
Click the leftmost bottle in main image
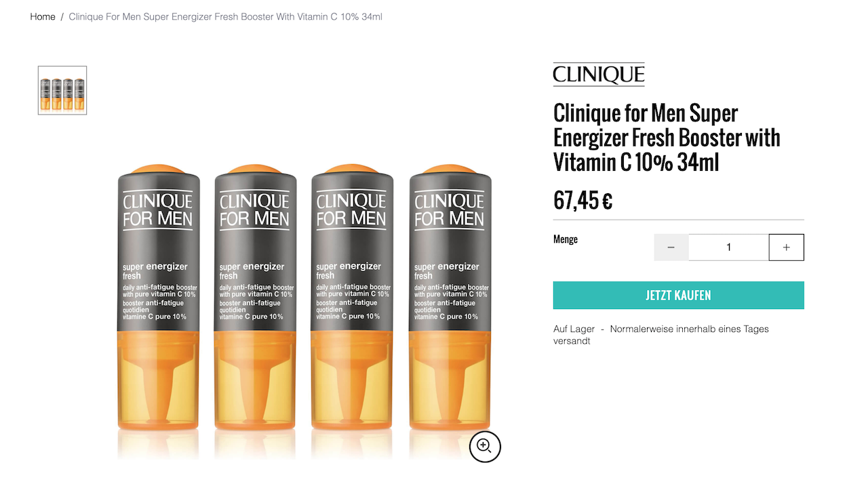(x=158, y=298)
